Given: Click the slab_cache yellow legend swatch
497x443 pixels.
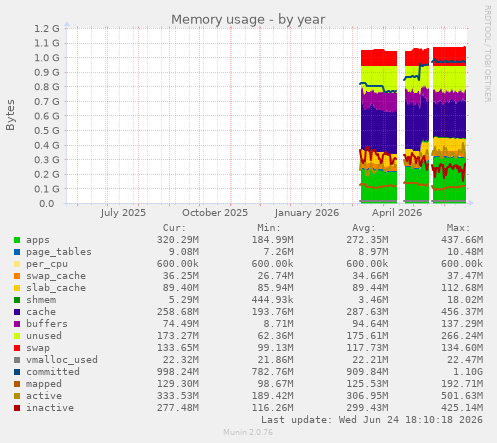Looking at the screenshot, I should click(x=17, y=288).
